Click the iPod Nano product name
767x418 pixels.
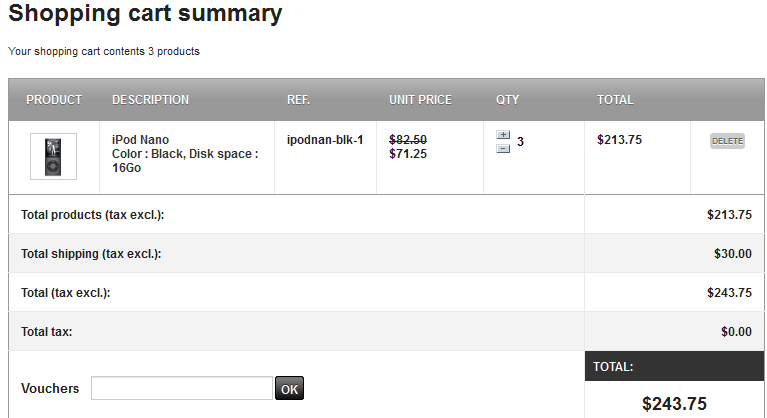pos(140,139)
